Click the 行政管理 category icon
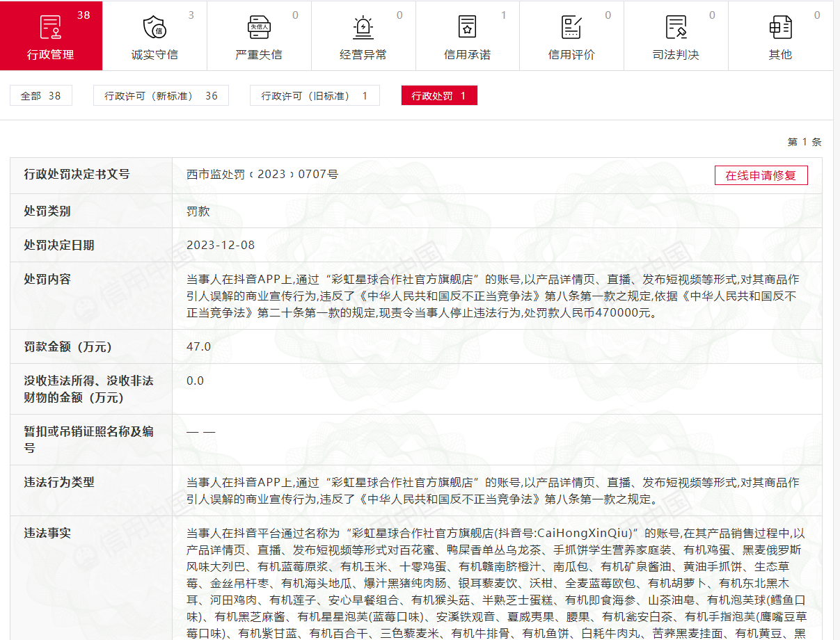The image size is (840, 640). click(51, 27)
